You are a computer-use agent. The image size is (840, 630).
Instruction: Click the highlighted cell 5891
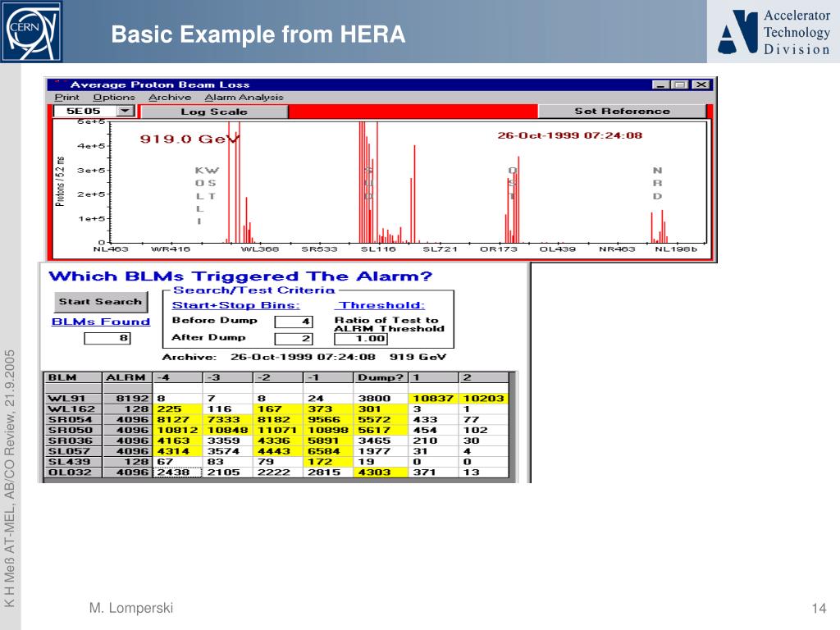(328, 441)
